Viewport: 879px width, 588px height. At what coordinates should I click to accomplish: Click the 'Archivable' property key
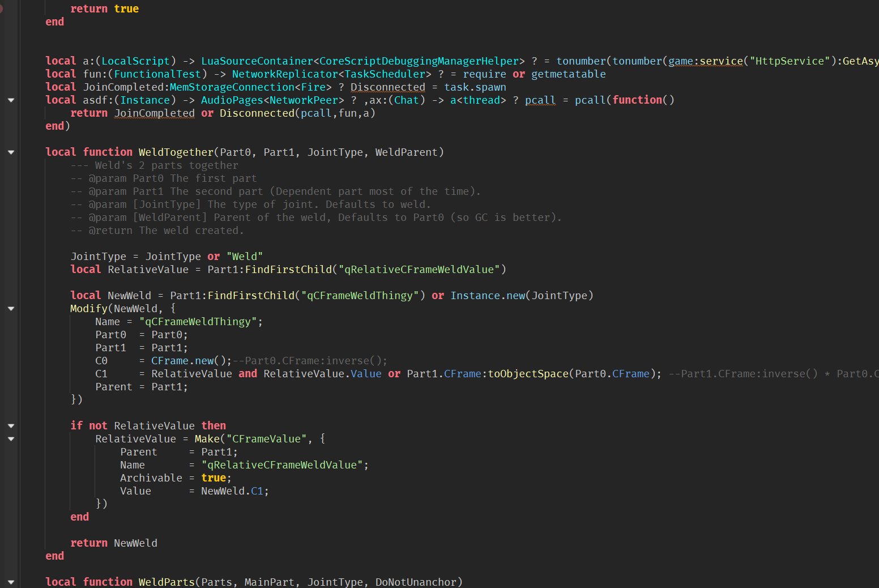[x=151, y=478]
